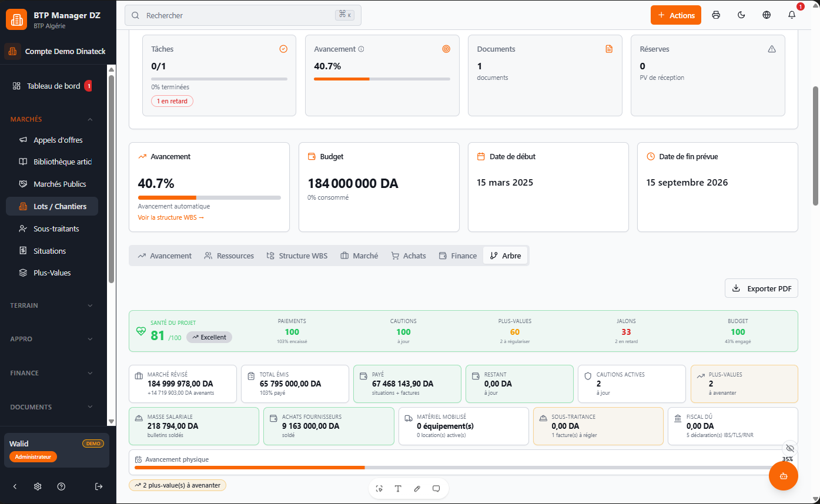Switch to the Achats tab
Viewport: 820px width, 504px height.
click(x=409, y=256)
